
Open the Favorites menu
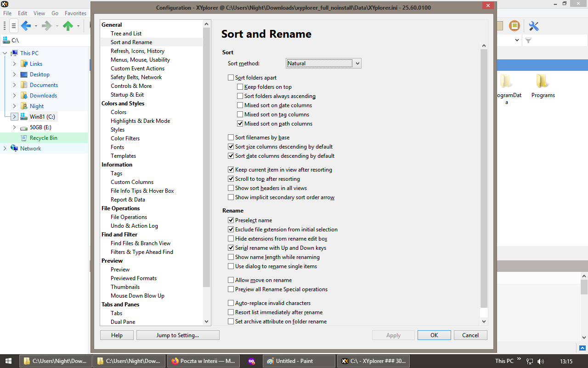[75, 13]
